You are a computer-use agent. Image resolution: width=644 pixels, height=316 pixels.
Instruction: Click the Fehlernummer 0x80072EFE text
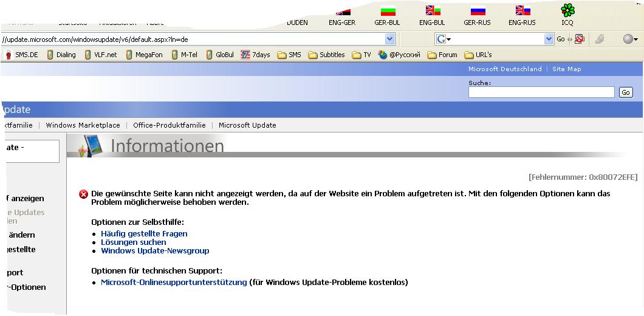[x=583, y=177]
